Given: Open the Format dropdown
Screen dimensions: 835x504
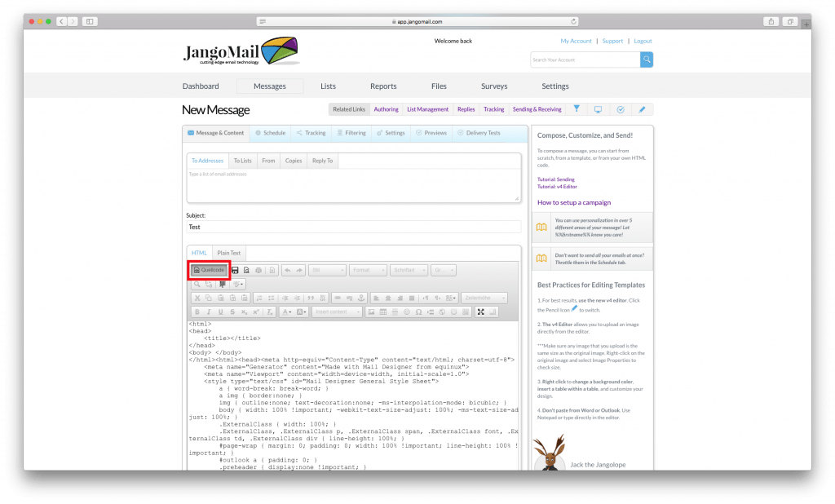Looking at the screenshot, I should (x=366, y=270).
